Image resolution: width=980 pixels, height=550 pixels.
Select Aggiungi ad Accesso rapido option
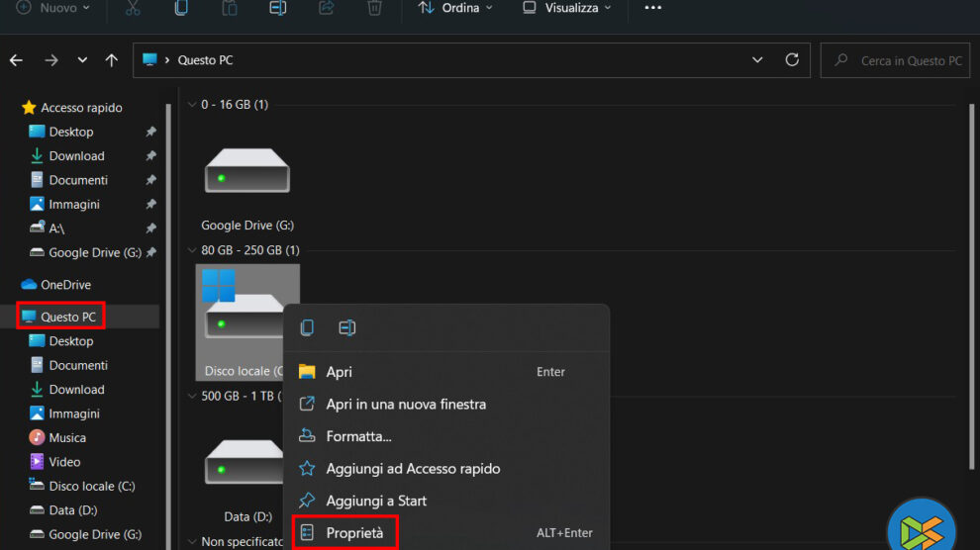(413, 469)
